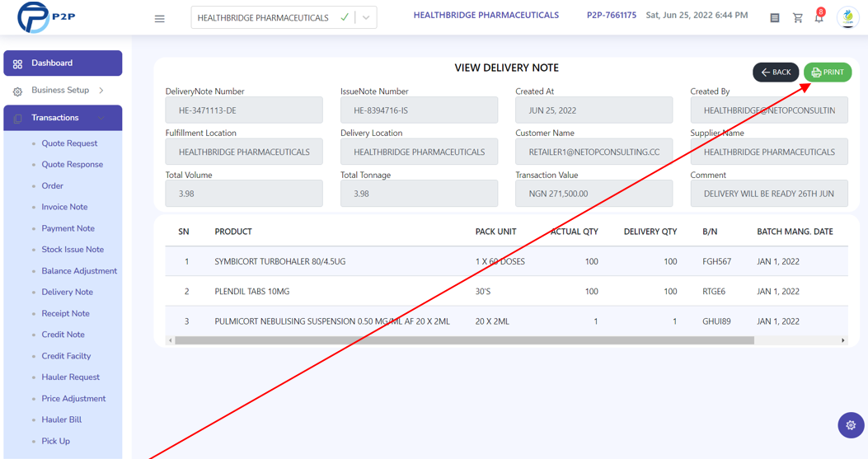868x459 pixels.
Task: Click batch number FGH567
Action: (716, 261)
